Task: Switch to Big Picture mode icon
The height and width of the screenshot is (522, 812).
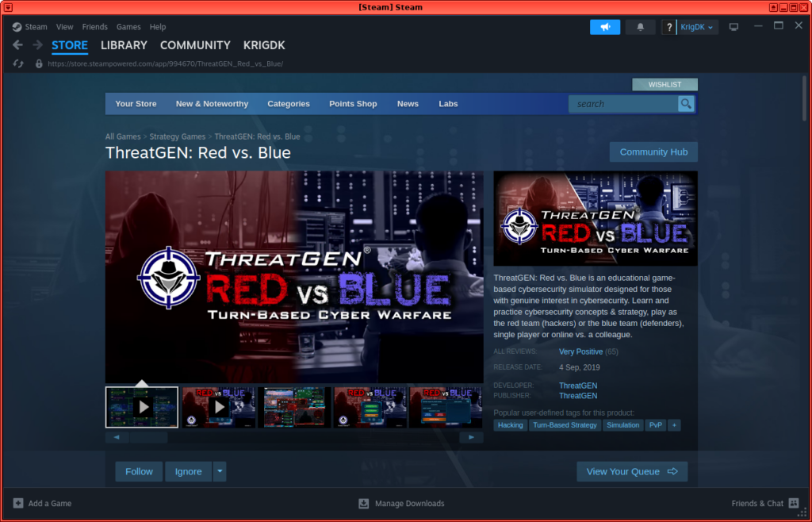Action: click(733, 27)
